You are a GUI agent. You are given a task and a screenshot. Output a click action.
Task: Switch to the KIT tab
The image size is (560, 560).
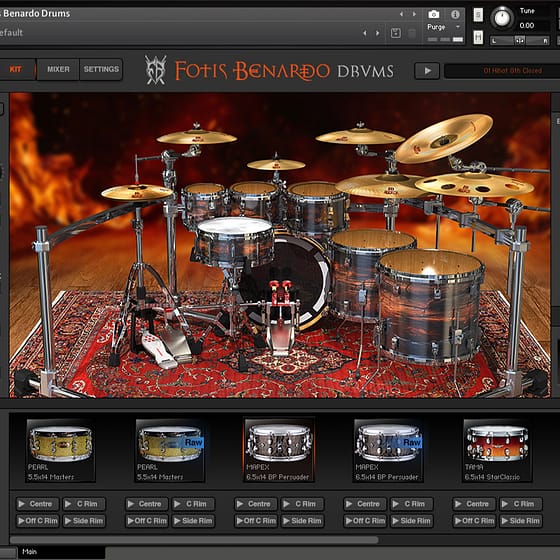(16, 69)
